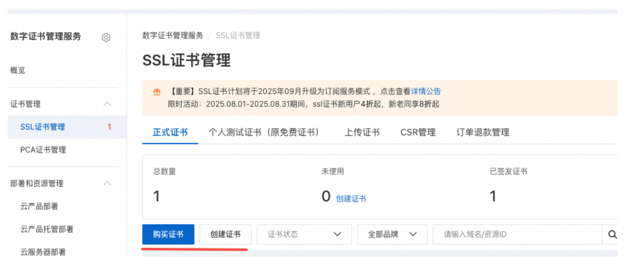
Task: Click 数字证书管理服务 breadcrumb link
Action: (173, 35)
